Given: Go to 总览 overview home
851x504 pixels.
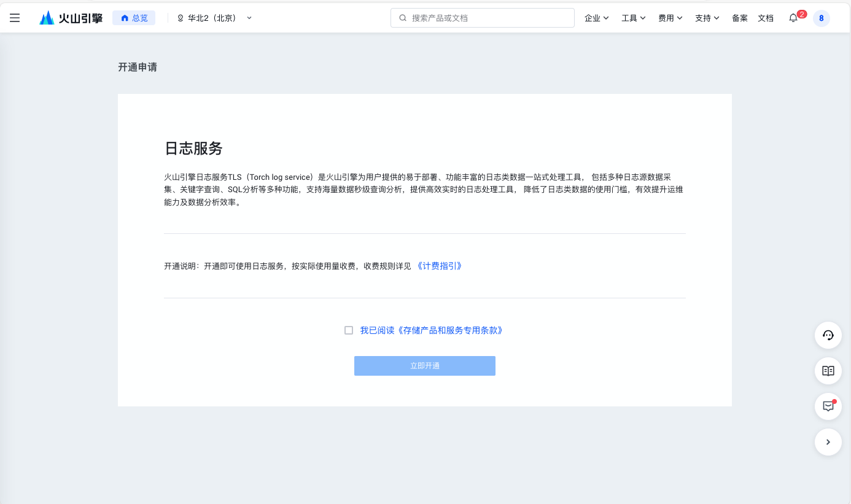Looking at the screenshot, I should tap(134, 18).
